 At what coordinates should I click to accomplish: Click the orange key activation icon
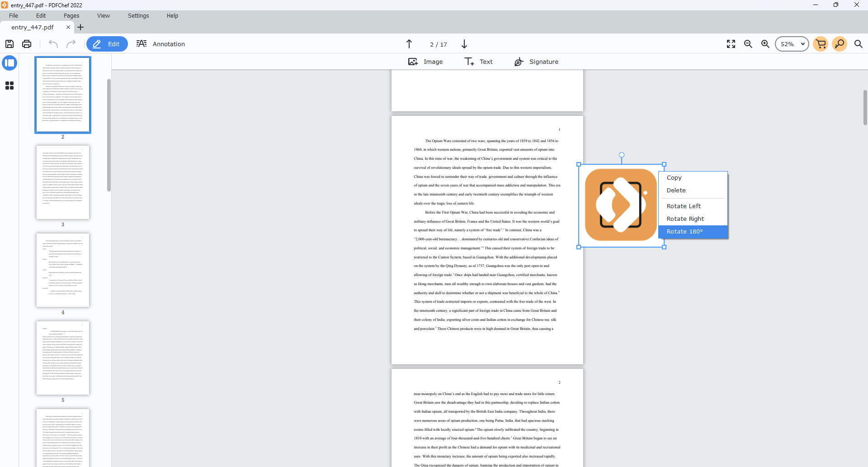[840, 44]
